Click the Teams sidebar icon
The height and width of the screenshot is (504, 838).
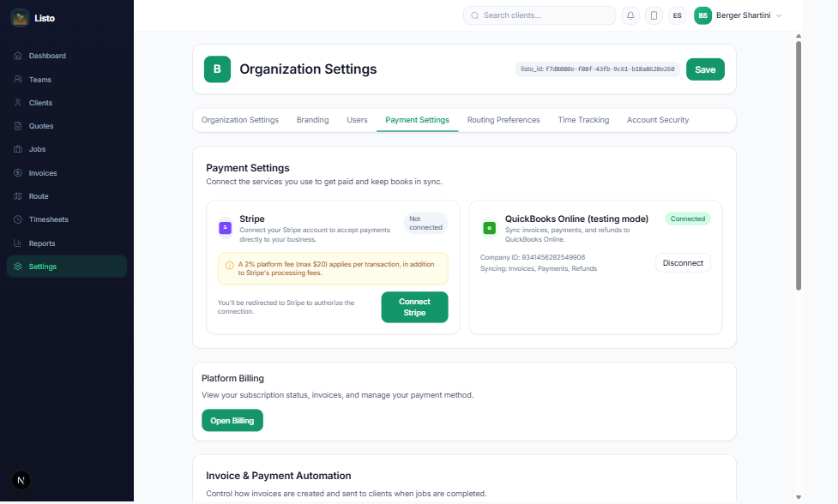[18, 79]
